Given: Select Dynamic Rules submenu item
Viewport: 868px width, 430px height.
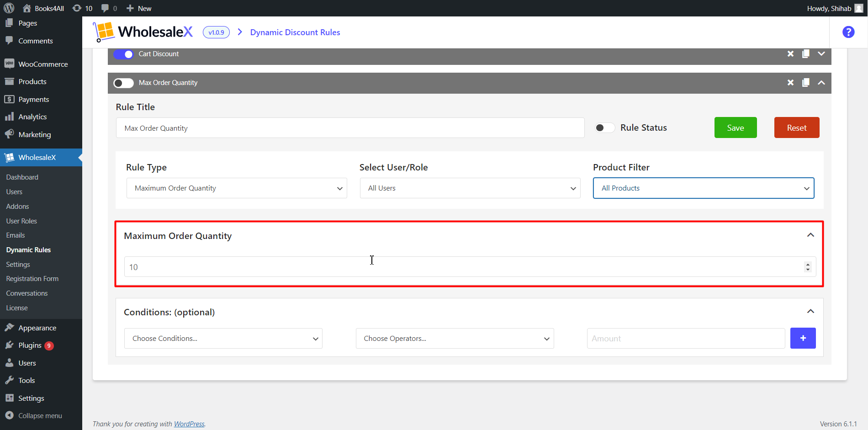Looking at the screenshot, I should pos(28,250).
